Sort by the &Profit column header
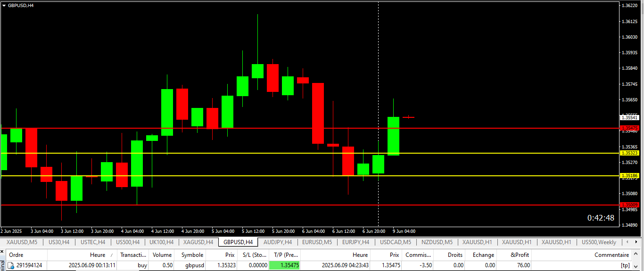The height and width of the screenshot is (271, 644). [520, 255]
